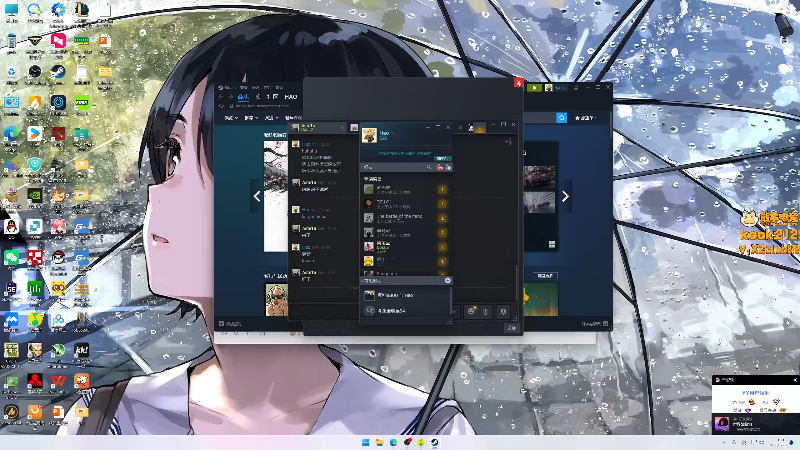800x450 pixels.
Task: Click the second screenshot thumbnail in the store carousel
Action: point(539,202)
